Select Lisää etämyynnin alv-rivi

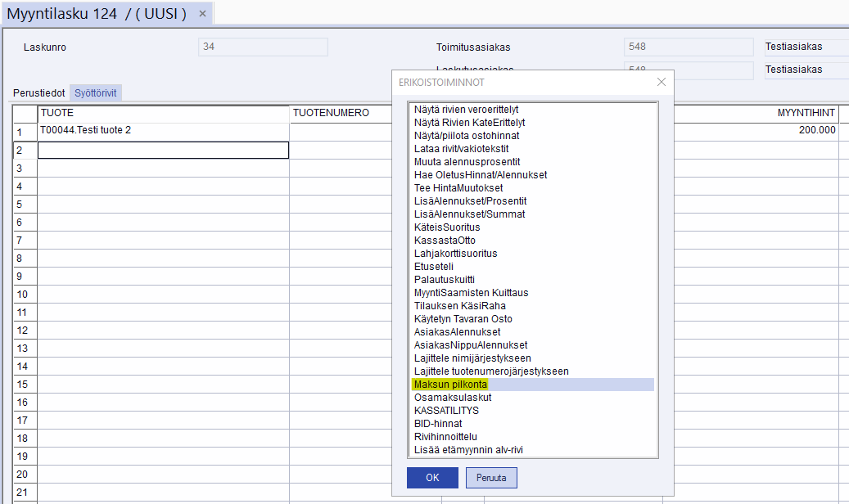click(x=468, y=450)
